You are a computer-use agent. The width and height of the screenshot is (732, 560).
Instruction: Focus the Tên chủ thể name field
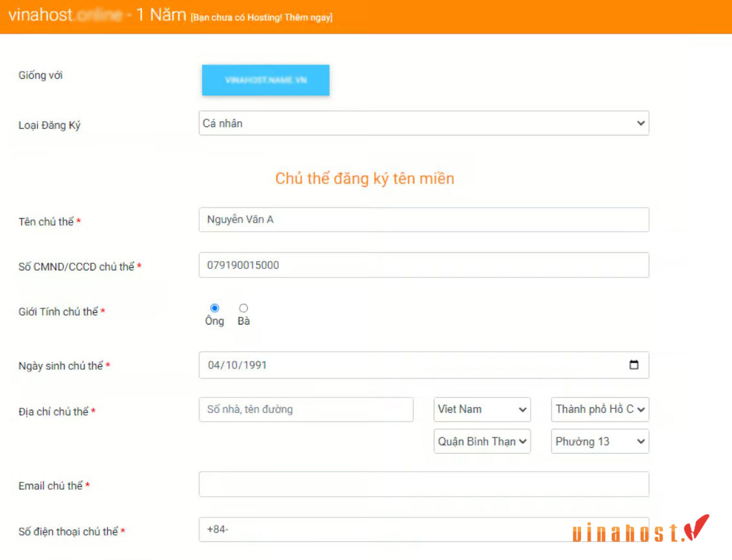[423, 219]
